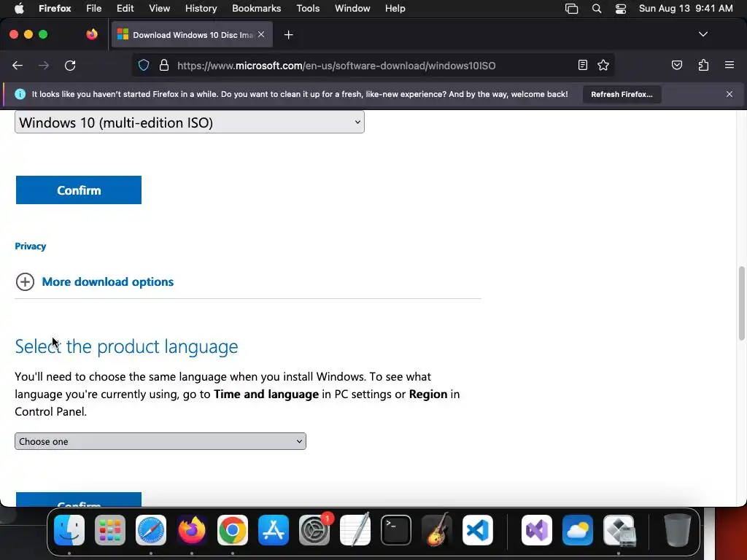Image resolution: width=747 pixels, height=560 pixels.
Task: Open App Store from the Dock
Action: coord(274,529)
